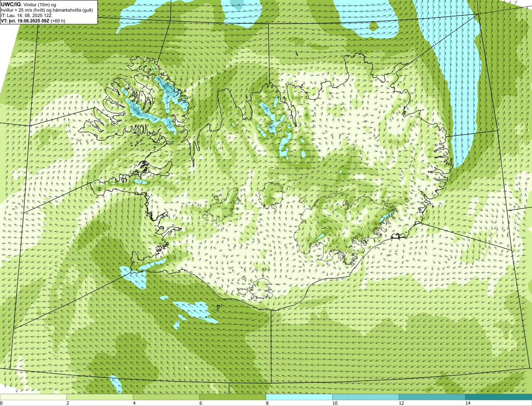Click the 2–4 m/s light green legend swatch
The width and height of the screenshot is (532, 406).
click(100, 397)
